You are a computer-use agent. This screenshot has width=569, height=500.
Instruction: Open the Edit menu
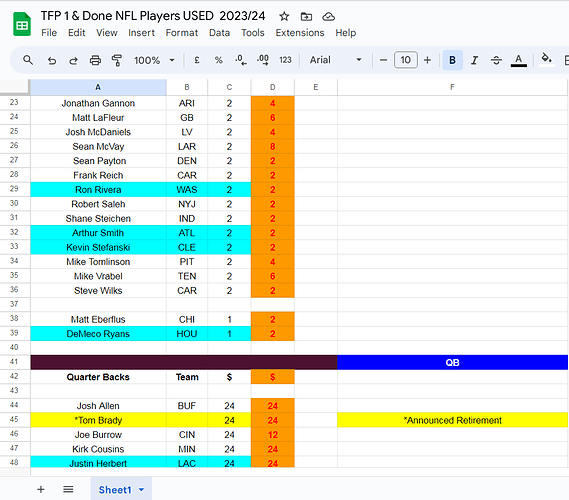[77, 33]
